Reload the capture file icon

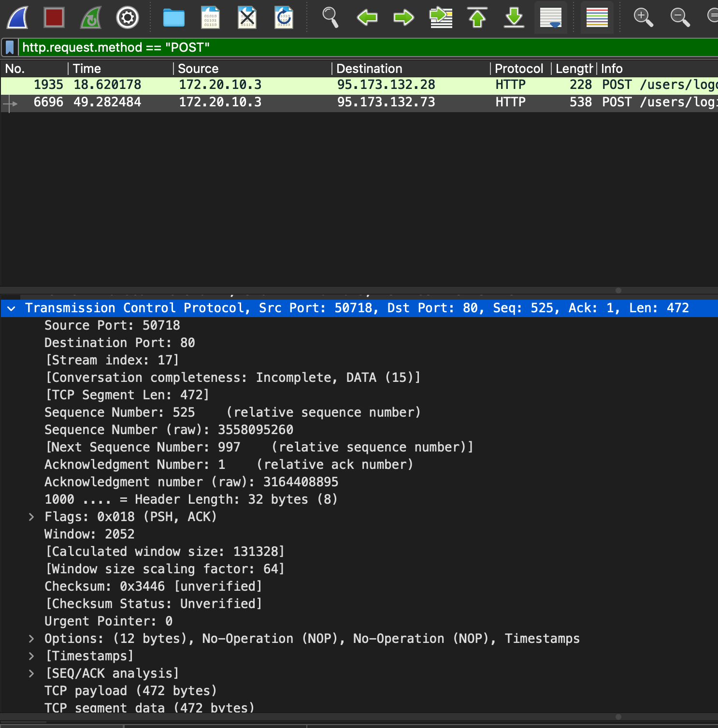[284, 17]
